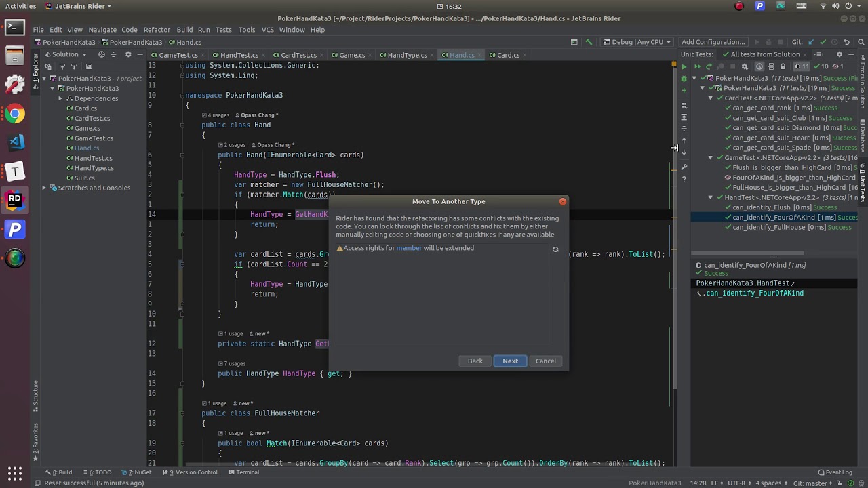Navigate to next test with down arrow

tap(684, 152)
